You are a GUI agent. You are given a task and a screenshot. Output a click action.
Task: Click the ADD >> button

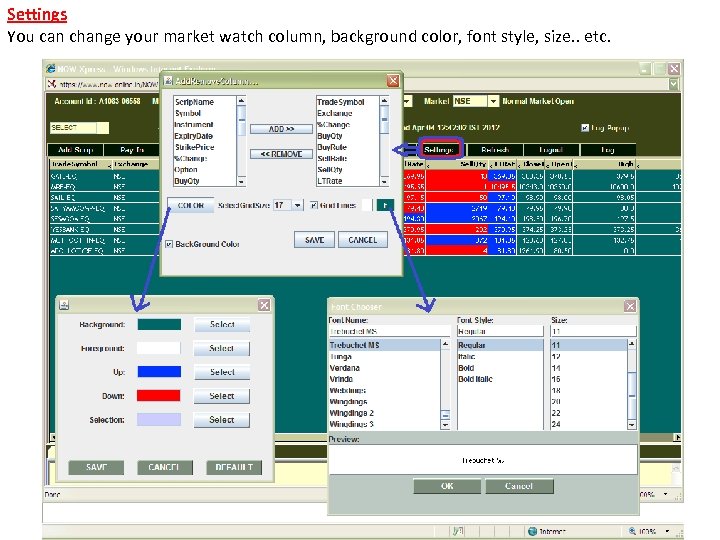pyautogui.click(x=281, y=129)
